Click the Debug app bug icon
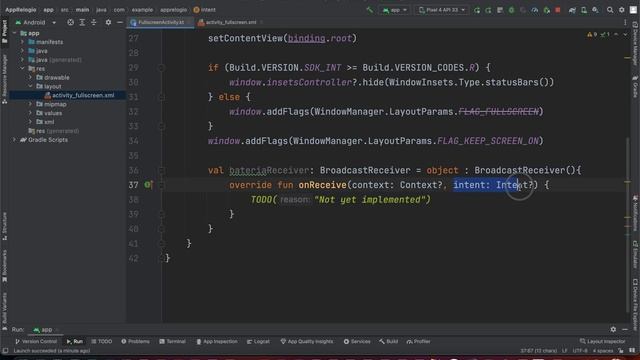The width and height of the screenshot is (640, 360). pos(511,10)
